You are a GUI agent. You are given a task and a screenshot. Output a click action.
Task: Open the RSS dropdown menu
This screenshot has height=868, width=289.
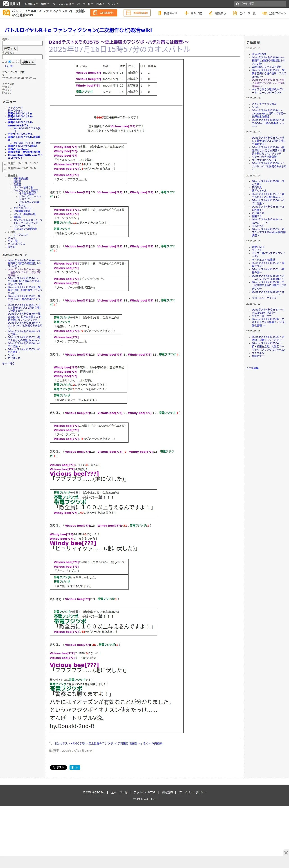(x=100, y=4)
